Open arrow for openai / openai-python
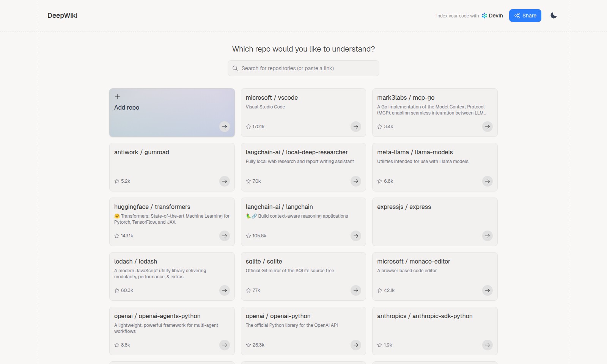 356,345
